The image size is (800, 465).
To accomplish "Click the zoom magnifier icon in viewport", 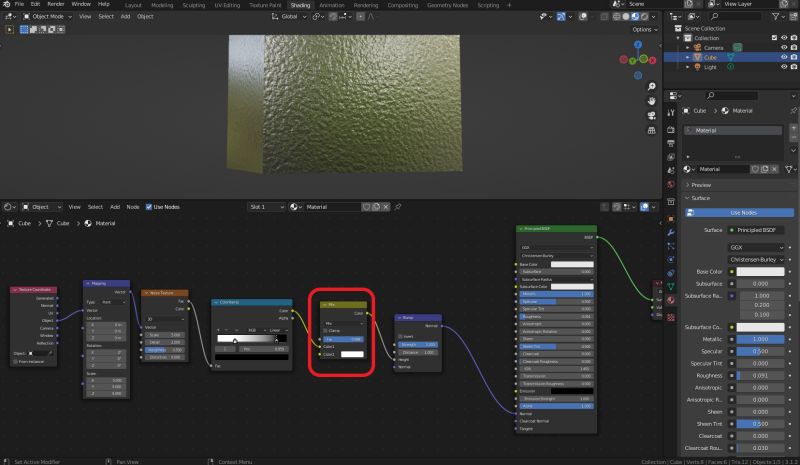I will (x=652, y=86).
